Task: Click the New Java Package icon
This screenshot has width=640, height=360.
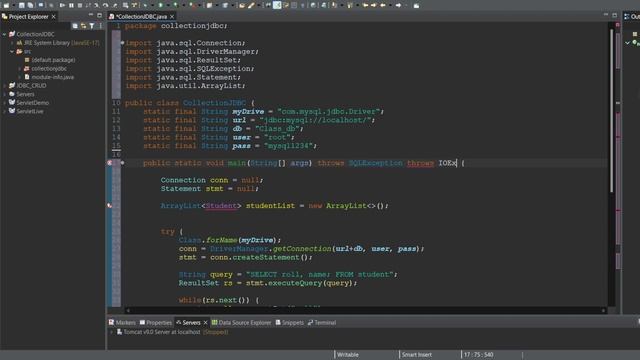Action: (209, 5)
